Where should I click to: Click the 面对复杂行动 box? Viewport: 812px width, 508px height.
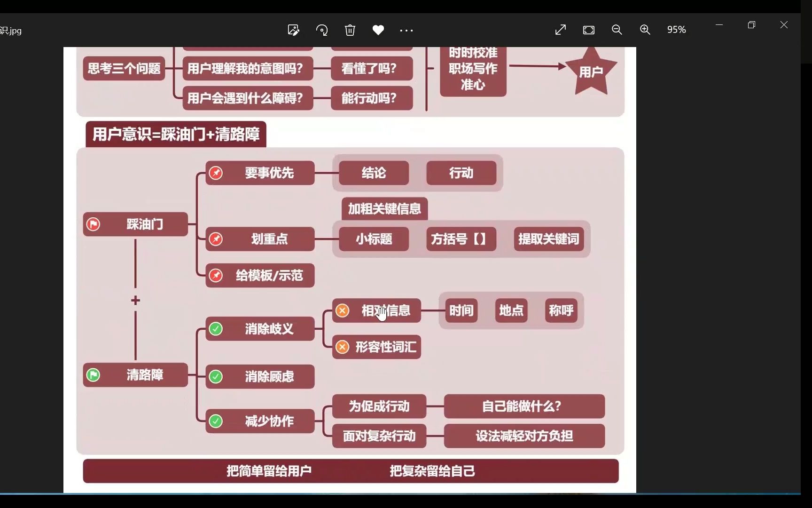pyautogui.click(x=379, y=436)
